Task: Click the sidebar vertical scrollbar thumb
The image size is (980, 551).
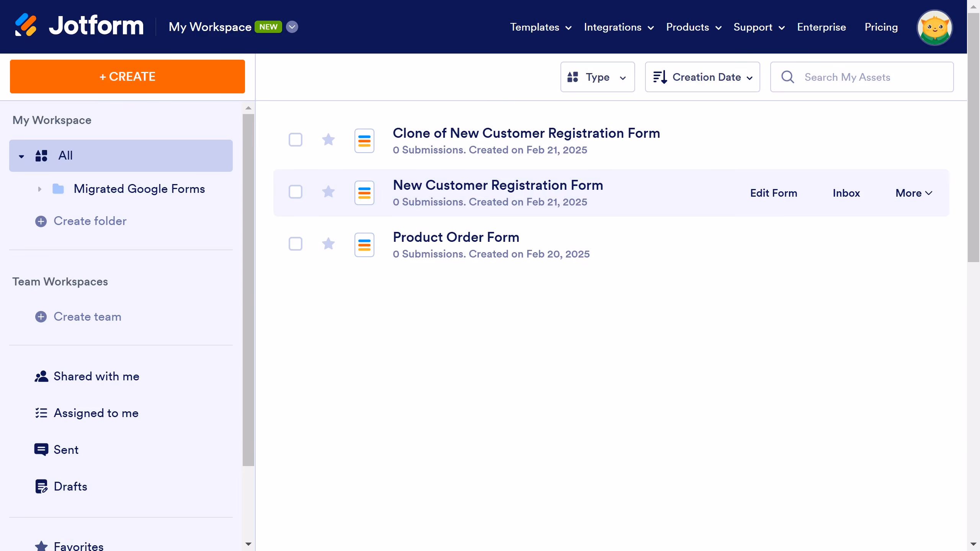Action: pyautogui.click(x=248, y=290)
